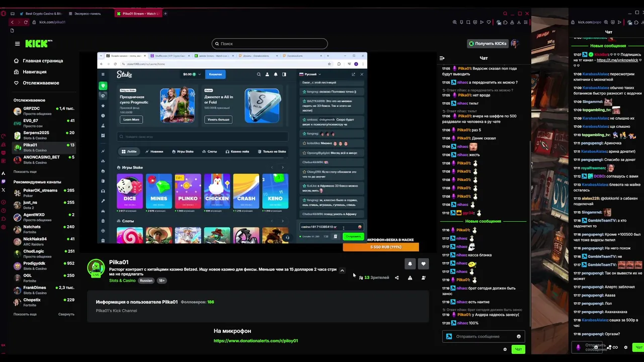Open recommended channel FrankDimes
This screenshot has width=644, height=362.
click(x=44, y=290)
